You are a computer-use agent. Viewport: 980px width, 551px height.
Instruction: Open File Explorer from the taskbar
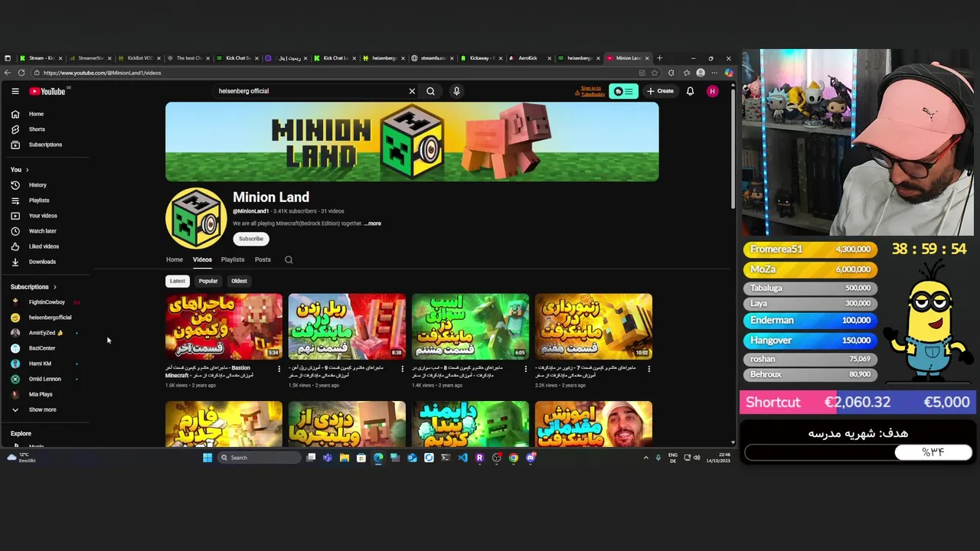point(345,458)
